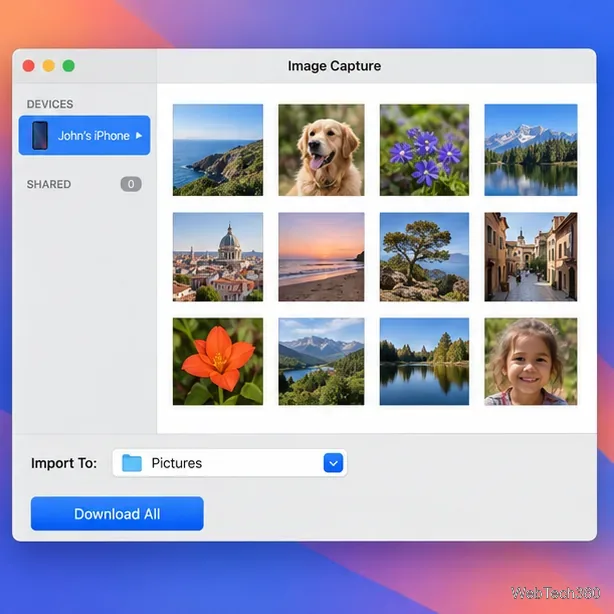
Task: Select the orange lily flower photo
Action: pyautogui.click(x=218, y=361)
